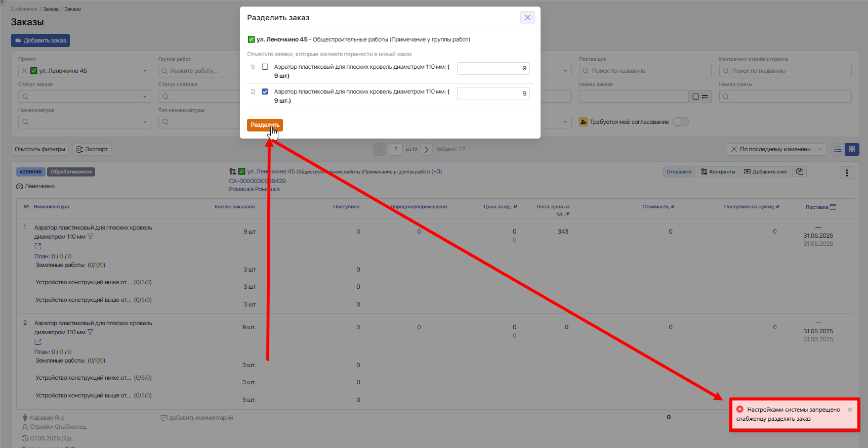The width and height of the screenshot is (868, 448).
Task: Open 'Снабжение' breadcrumb item
Action: coord(24,9)
